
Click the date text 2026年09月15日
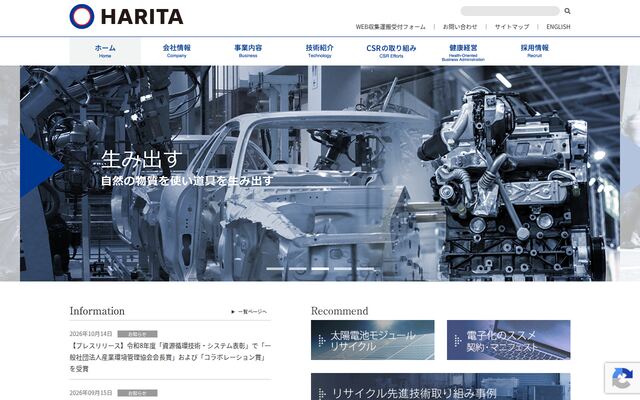coord(91,393)
